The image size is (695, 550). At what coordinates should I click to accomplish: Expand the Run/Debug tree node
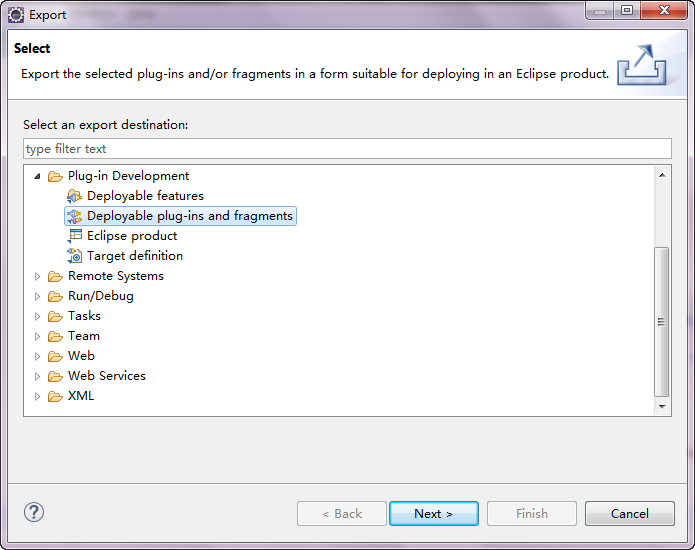pyautogui.click(x=38, y=296)
